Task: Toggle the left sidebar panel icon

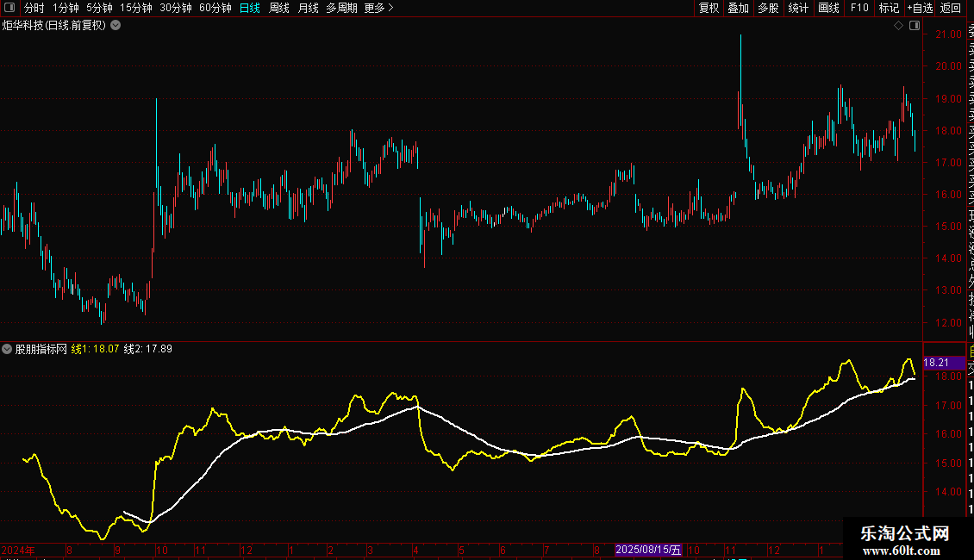Action: pyautogui.click(x=9, y=8)
